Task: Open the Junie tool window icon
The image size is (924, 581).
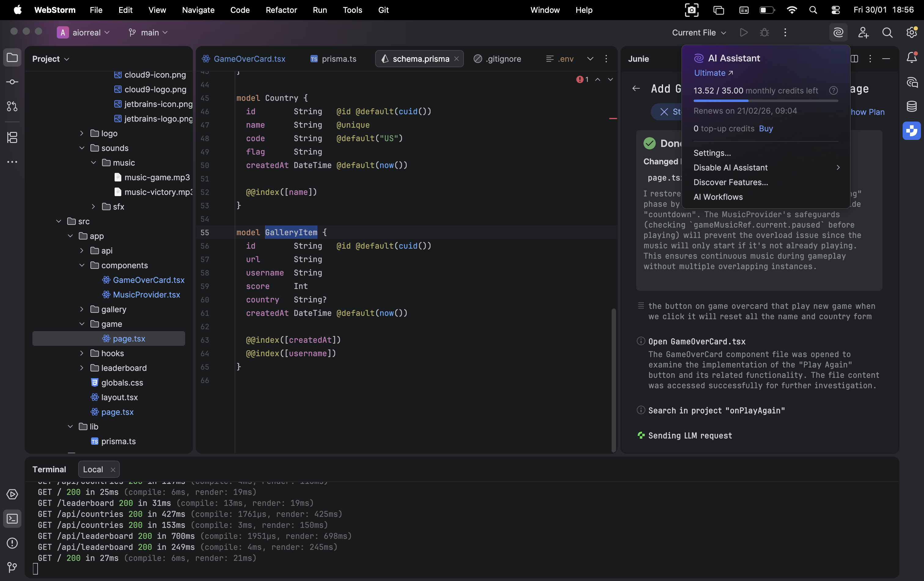Action: point(912,131)
